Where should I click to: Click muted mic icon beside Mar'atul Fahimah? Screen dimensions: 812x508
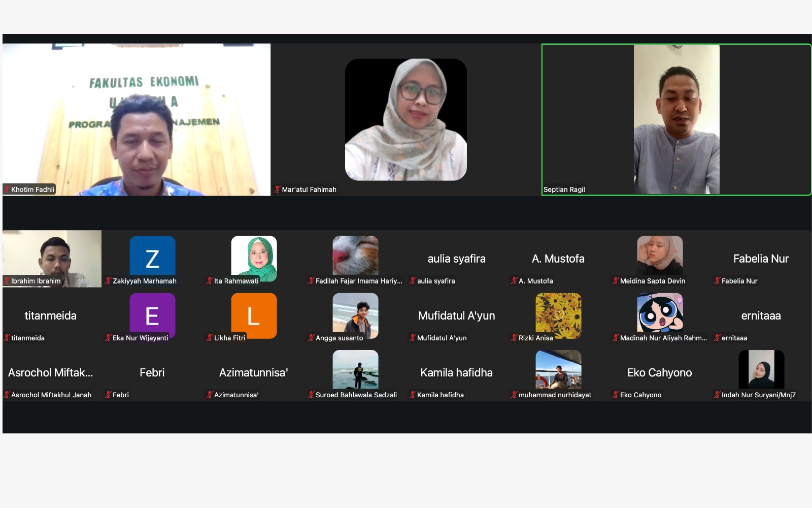(277, 189)
